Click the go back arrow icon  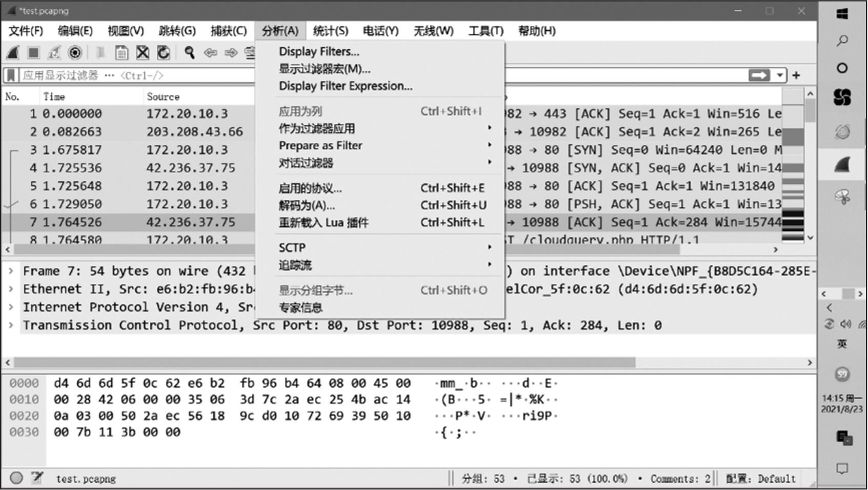(x=210, y=53)
